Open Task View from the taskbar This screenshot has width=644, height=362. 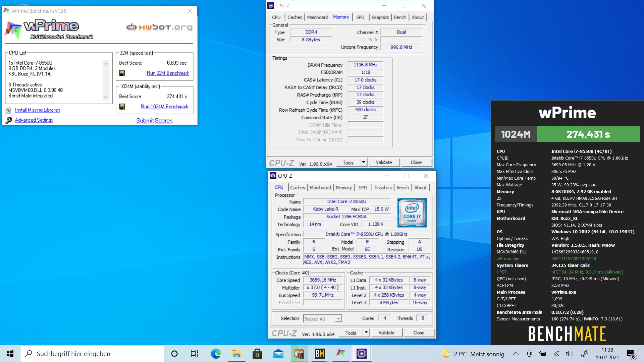pyautogui.click(x=194, y=354)
